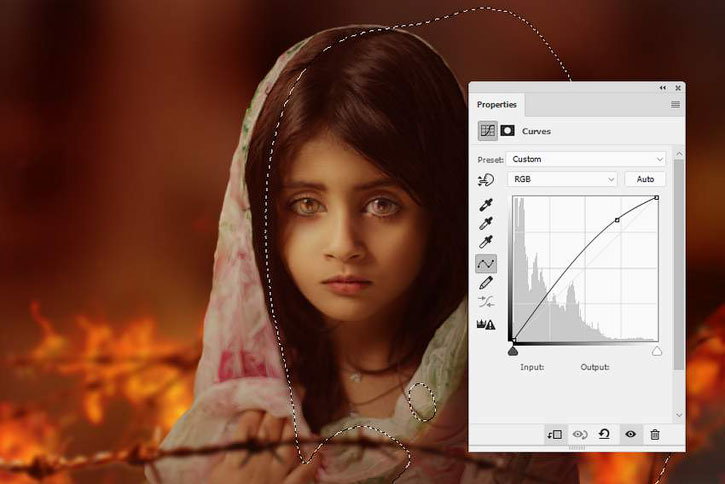Image resolution: width=725 pixels, height=484 pixels.
Task: Select edit points to modify curve
Action: pos(486,263)
